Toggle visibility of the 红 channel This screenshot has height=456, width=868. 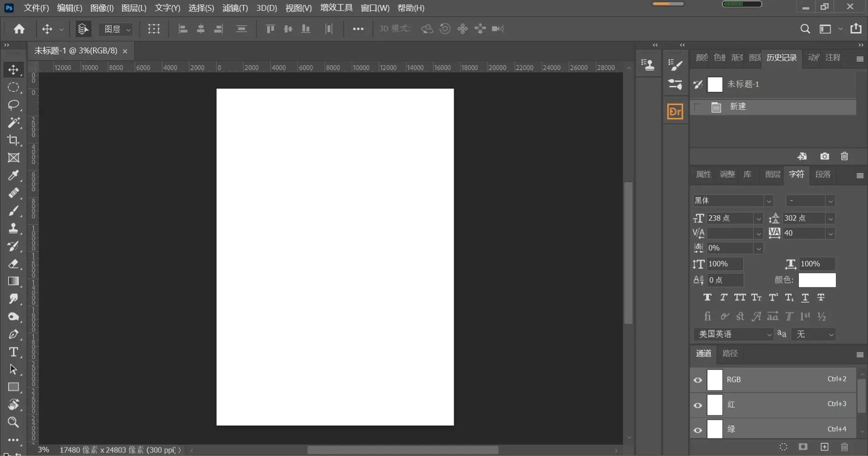coord(698,405)
